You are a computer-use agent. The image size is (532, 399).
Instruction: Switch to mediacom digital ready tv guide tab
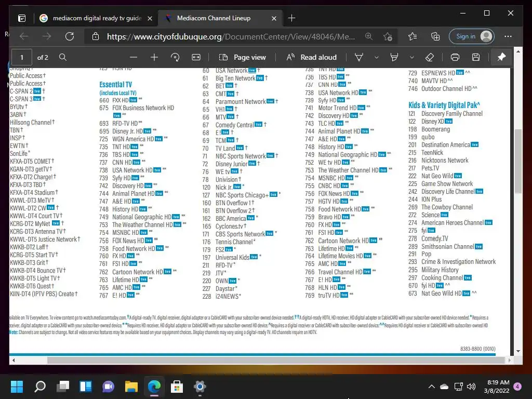(x=96, y=18)
